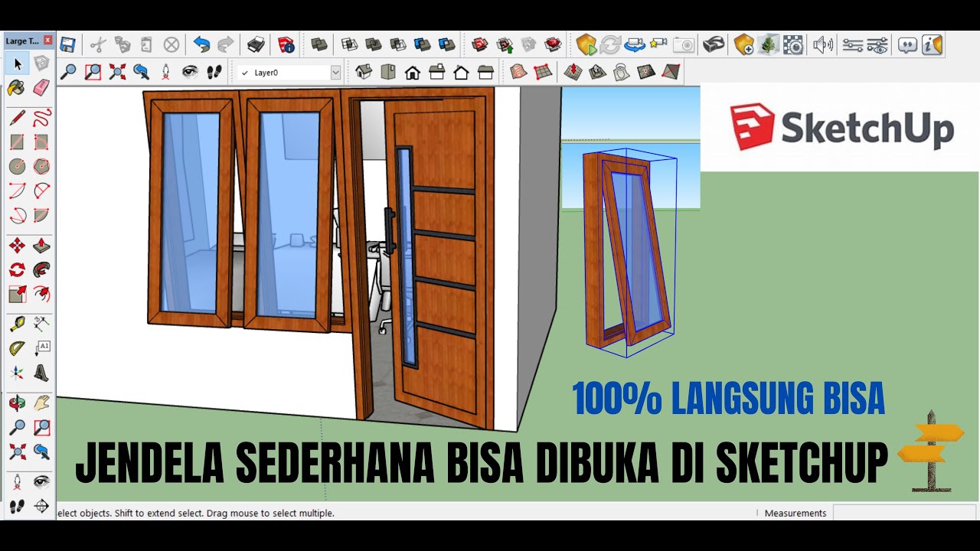Select the Look Around eye in top toolbar
The image size is (980, 551).
[x=191, y=72]
